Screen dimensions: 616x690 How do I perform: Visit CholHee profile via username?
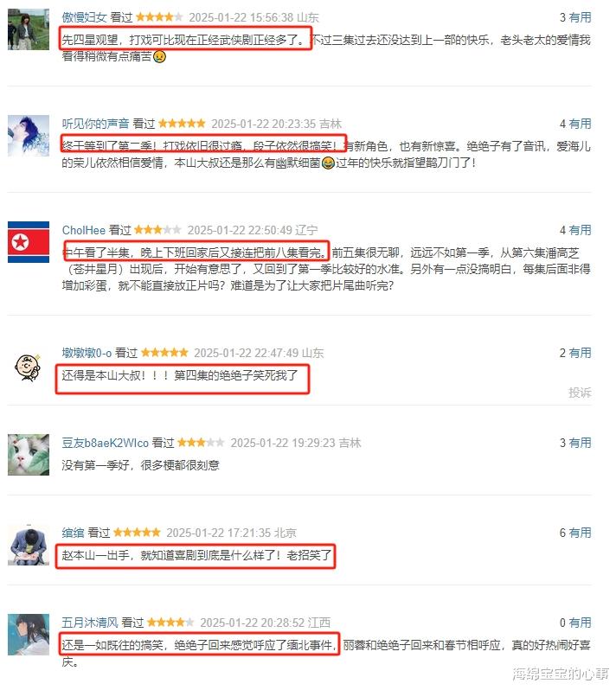point(84,230)
